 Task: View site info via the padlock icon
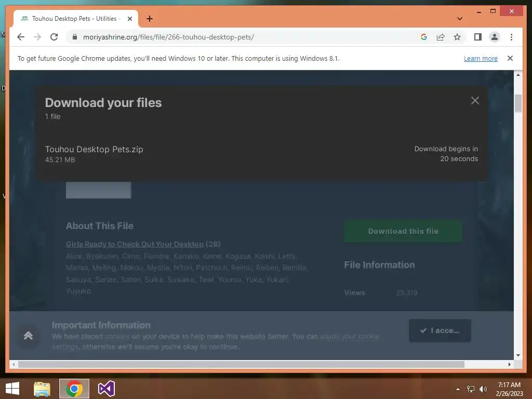(x=75, y=37)
